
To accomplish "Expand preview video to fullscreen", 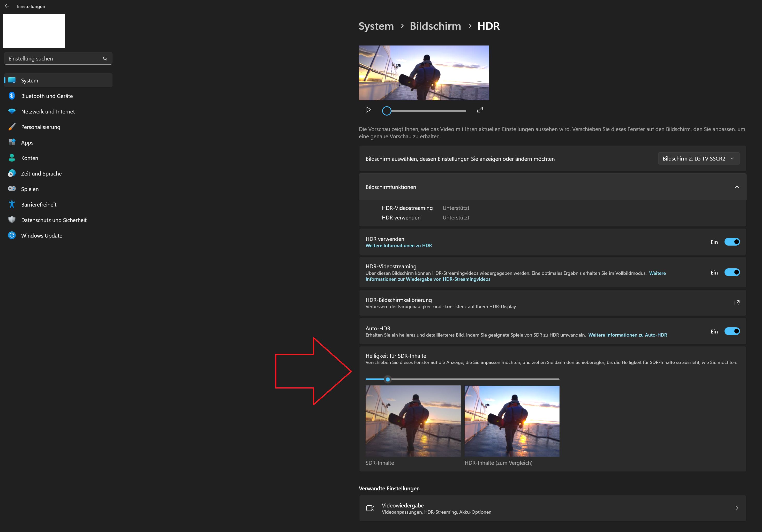I will click(480, 110).
